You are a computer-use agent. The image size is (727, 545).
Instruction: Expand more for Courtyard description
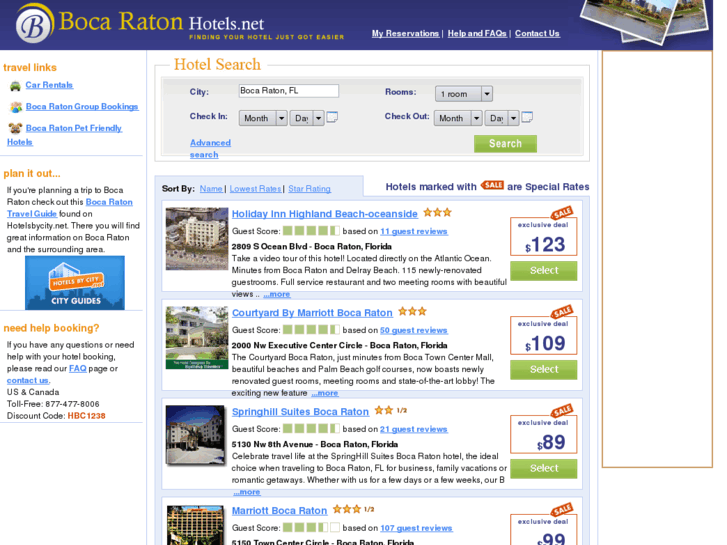[x=325, y=393]
